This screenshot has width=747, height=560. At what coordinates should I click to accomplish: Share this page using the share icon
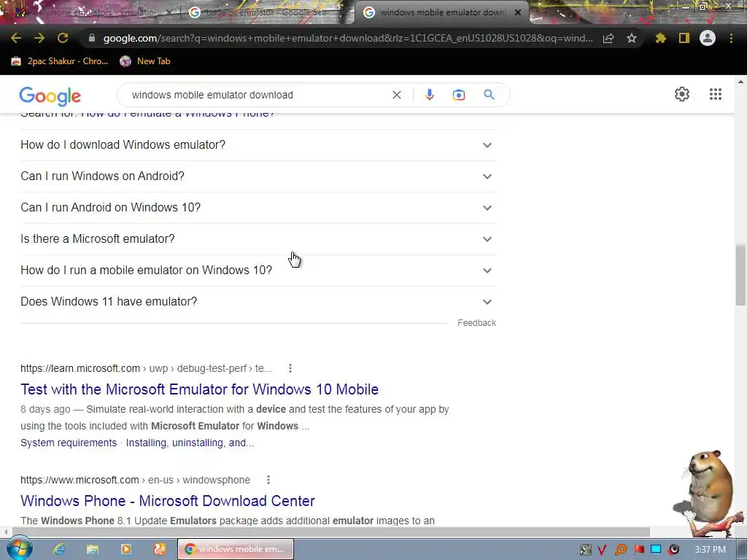pyautogui.click(x=608, y=38)
